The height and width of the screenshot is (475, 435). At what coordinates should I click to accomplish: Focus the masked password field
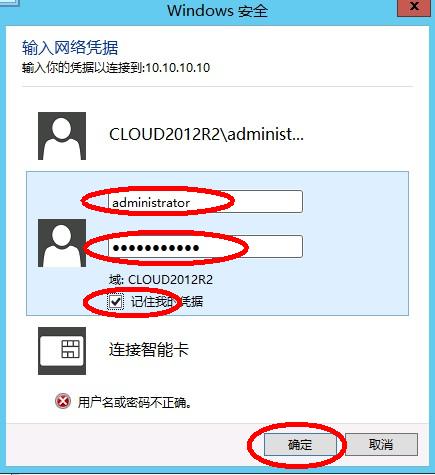(x=205, y=247)
